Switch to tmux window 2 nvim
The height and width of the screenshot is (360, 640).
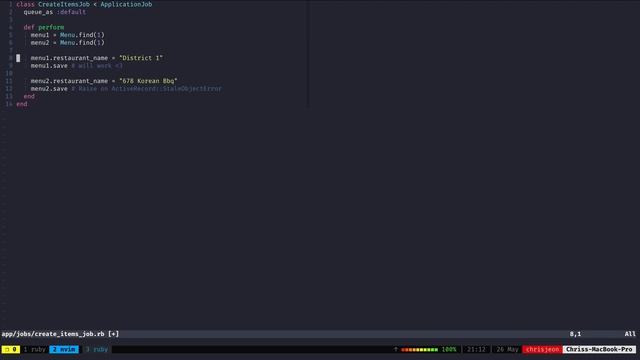tap(64, 349)
